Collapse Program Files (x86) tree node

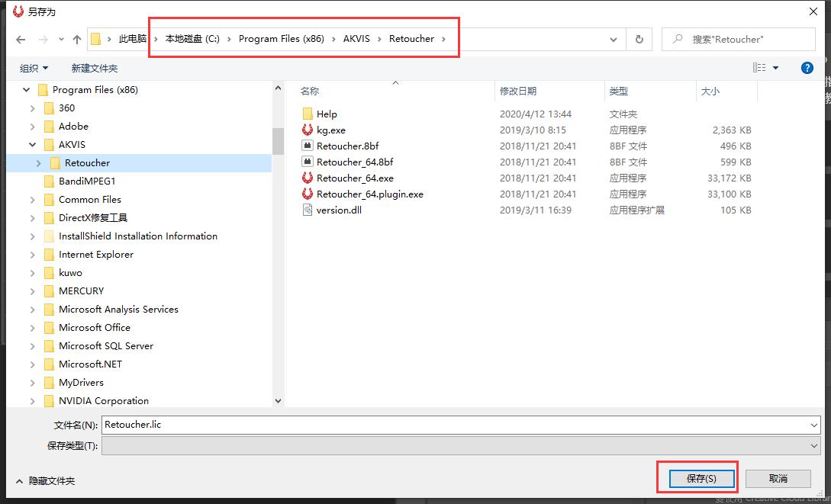coord(26,90)
